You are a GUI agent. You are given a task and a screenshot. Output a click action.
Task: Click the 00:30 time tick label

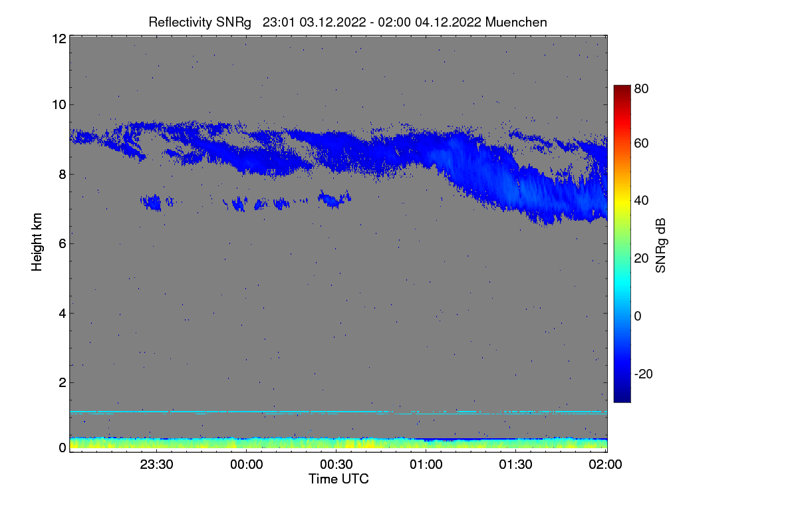click(x=336, y=465)
